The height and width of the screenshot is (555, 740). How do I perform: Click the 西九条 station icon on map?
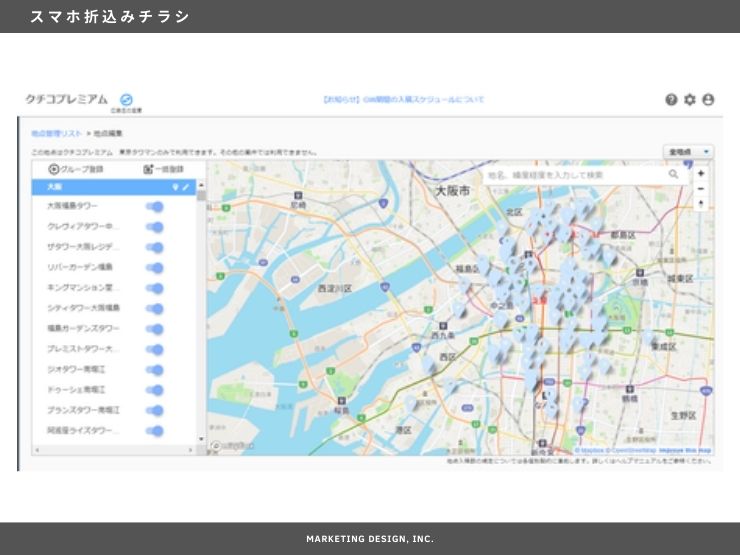(x=443, y=326)
